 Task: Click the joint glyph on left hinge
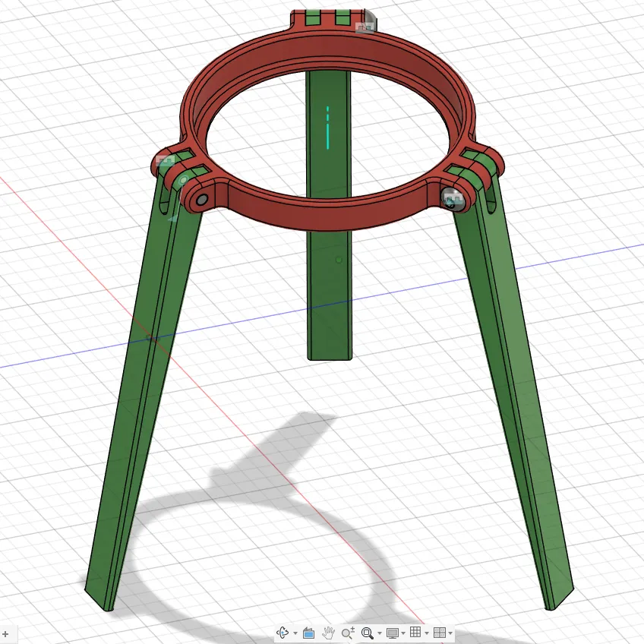[x=166, y=160]
